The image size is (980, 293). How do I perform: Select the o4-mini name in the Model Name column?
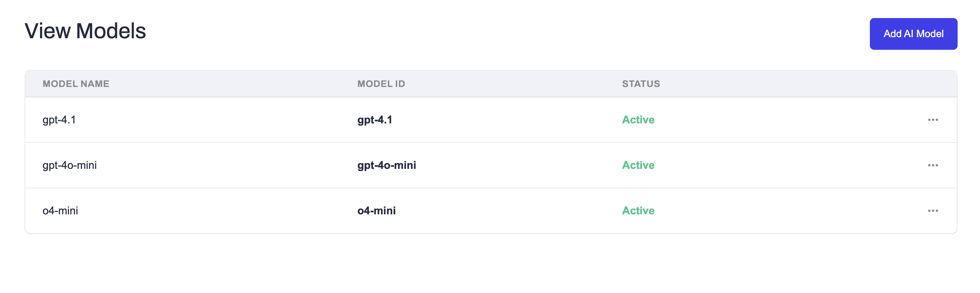[x=60, y=210]
